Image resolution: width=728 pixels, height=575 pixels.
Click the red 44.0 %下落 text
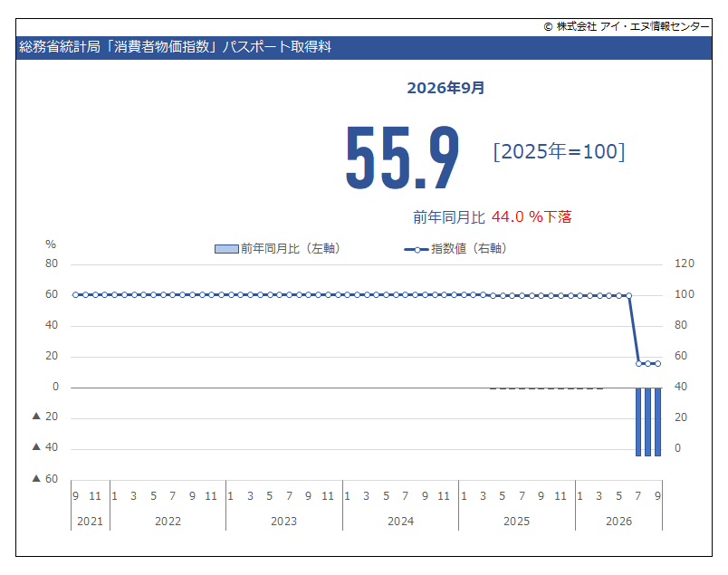pyautogui.click(x=532, y=216)
